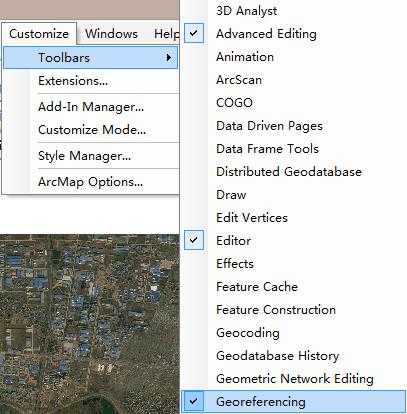Image resolution: width=407 pixels, height=414 pixels.
Task: Click the satellite imagery map view
Action: click(90, 324)
